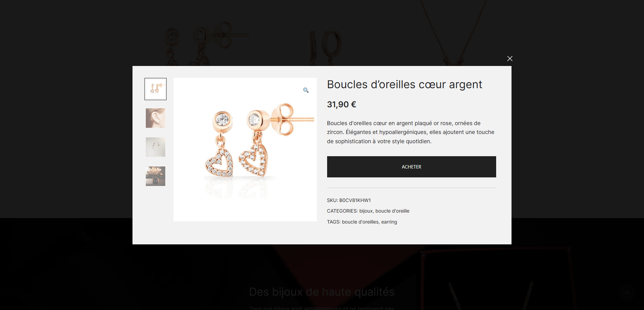
Task: Click the 31,90 € price
Action: click(x=341, y=104)
